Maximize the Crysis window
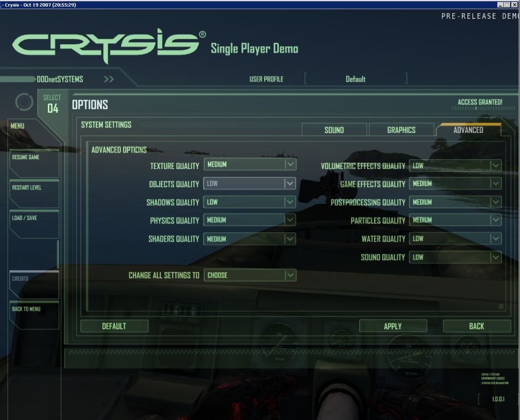Screen dimensions: 520x420 coord(507,4)
